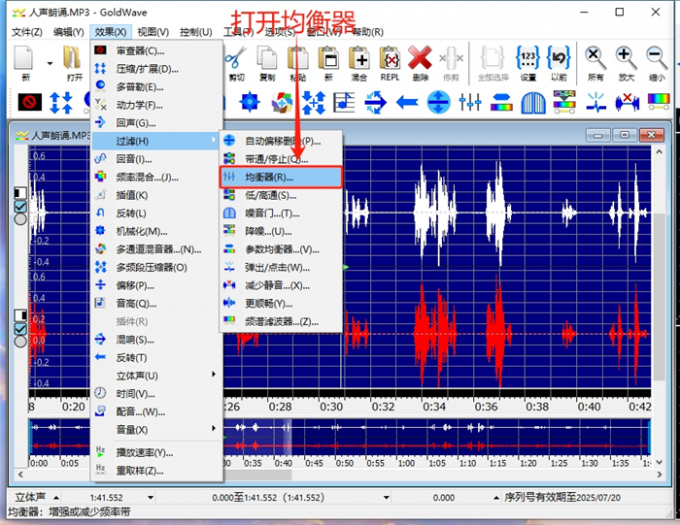The image size is (680, 525).
Task: Choose 混响(S)... effect menu item
Action: point(157,339)
